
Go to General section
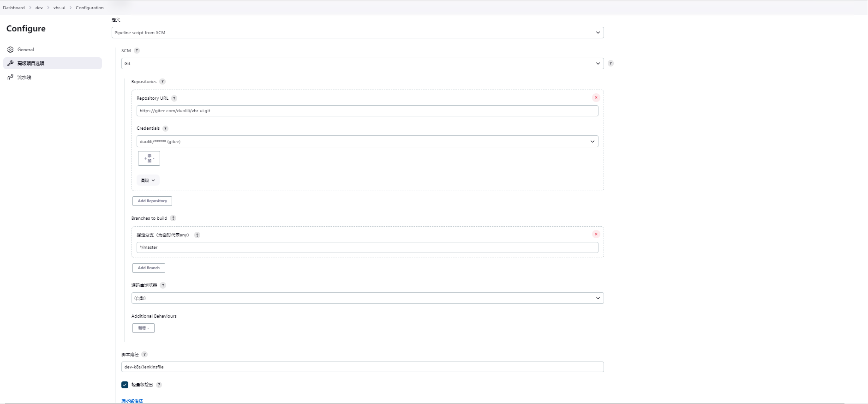point(53,49)
